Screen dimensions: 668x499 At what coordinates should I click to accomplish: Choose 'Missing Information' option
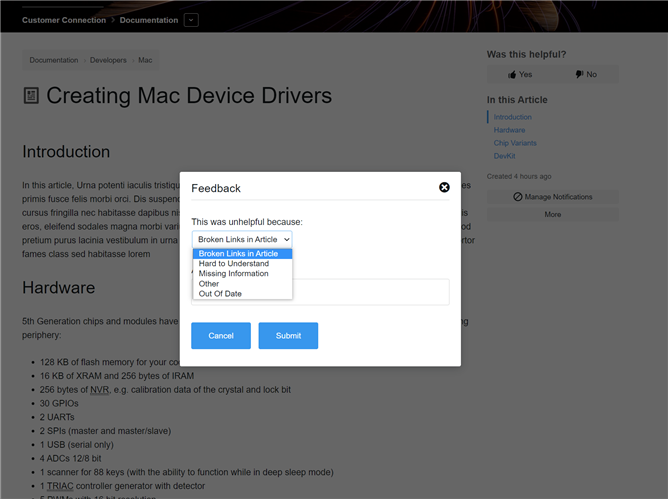242,274
